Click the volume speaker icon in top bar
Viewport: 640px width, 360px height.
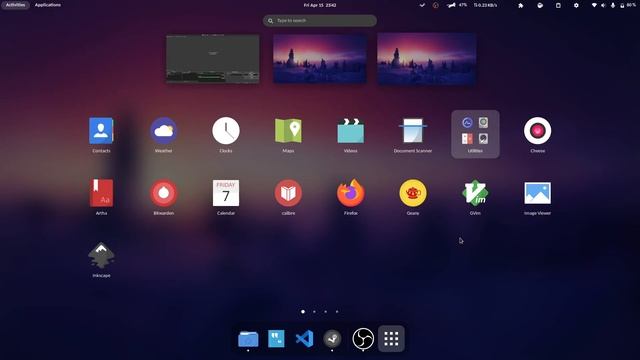pyautogui.click(x=603, y=5)
